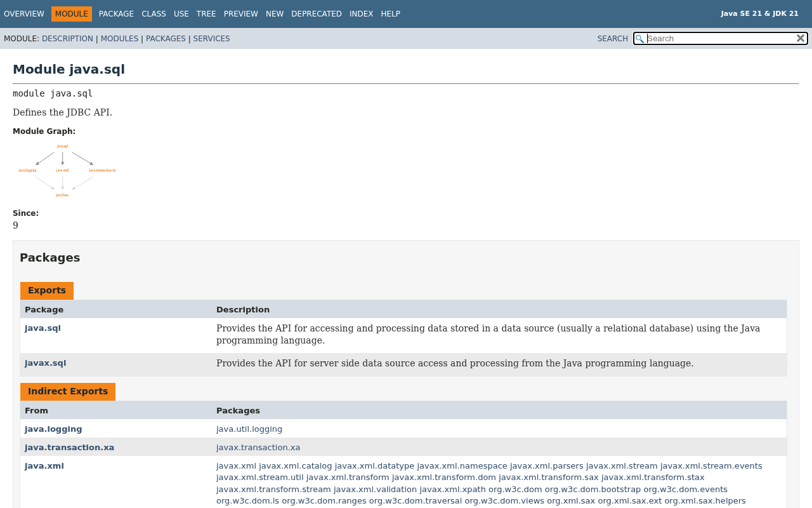Open USE in the top navigation
Screen dimensions: 812x508
(x=181, y=14)
